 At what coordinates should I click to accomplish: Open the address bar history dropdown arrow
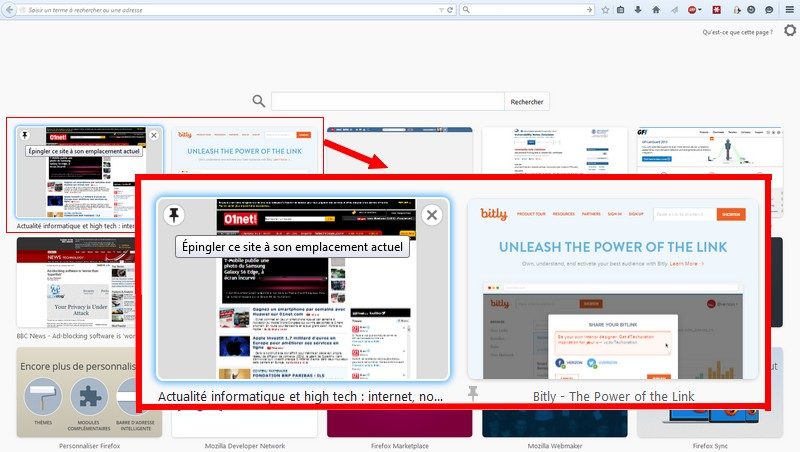[x=441, y=10]
